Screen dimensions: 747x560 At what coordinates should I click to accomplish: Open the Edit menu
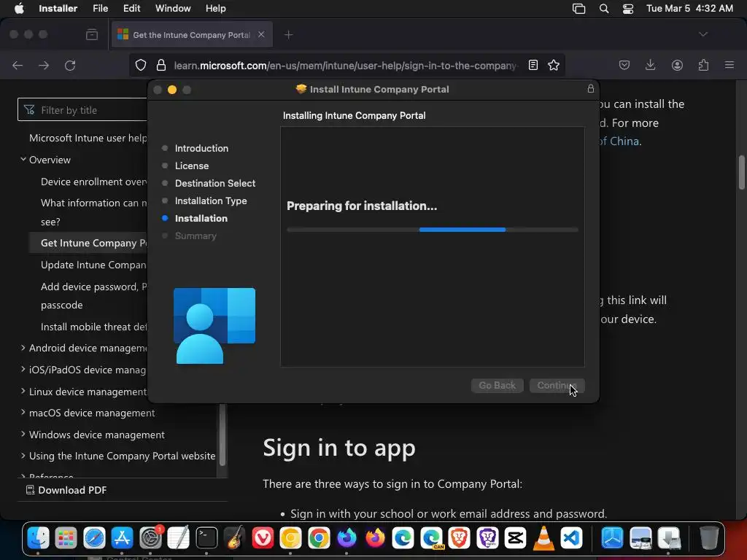[131, 9]
